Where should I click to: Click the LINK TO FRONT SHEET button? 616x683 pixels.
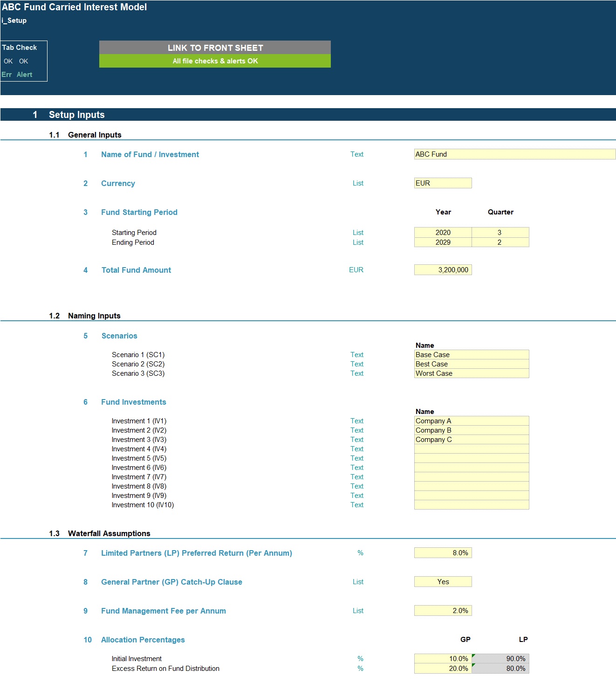coord(215,48)
